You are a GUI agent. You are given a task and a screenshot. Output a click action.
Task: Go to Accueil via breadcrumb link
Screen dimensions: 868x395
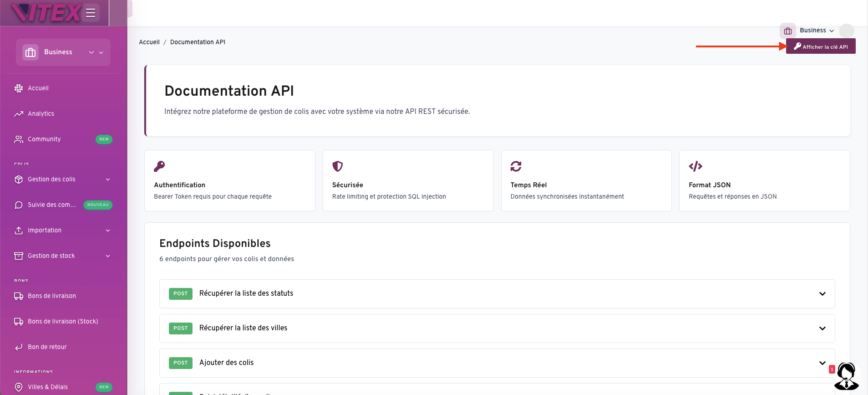tap(149, 42)
